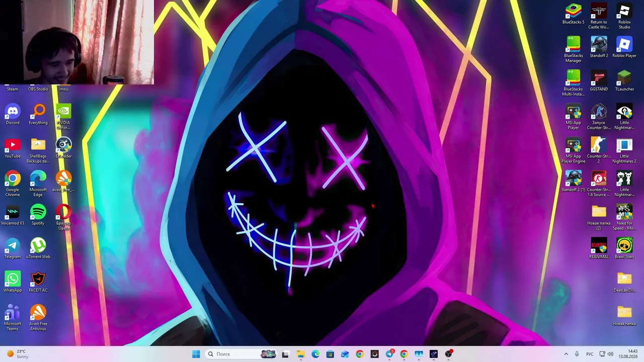Select the Roblox Studio shortcut
This screenshot has width=644, height=362.
[624, 17]
